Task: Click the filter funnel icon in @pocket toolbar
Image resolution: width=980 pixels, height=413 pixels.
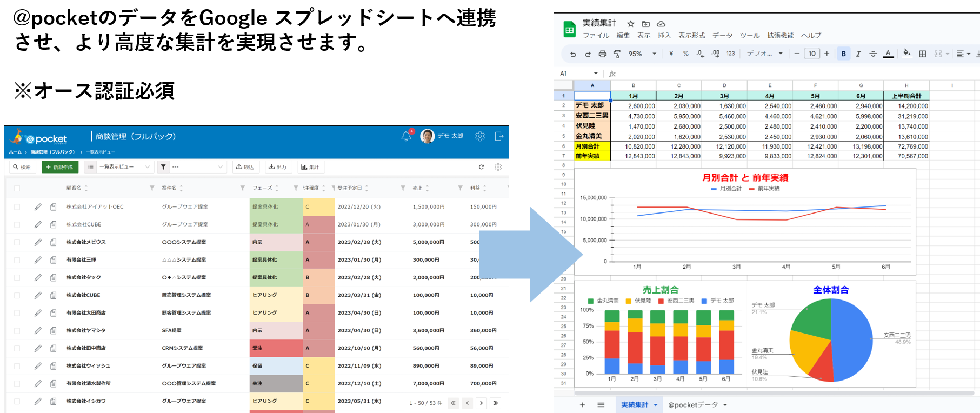Action: pyautogui.click(x=163, y=167)
